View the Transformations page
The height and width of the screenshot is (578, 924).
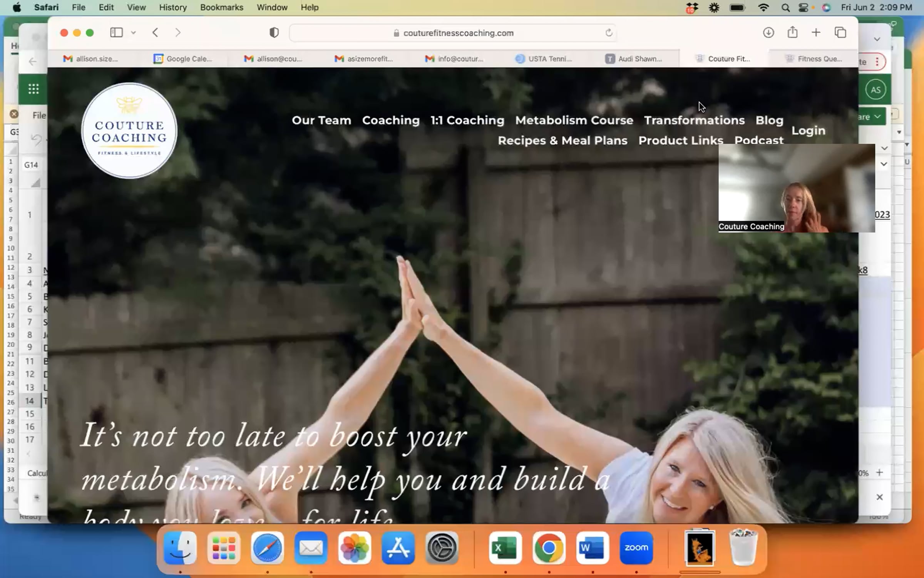[695, 120]
